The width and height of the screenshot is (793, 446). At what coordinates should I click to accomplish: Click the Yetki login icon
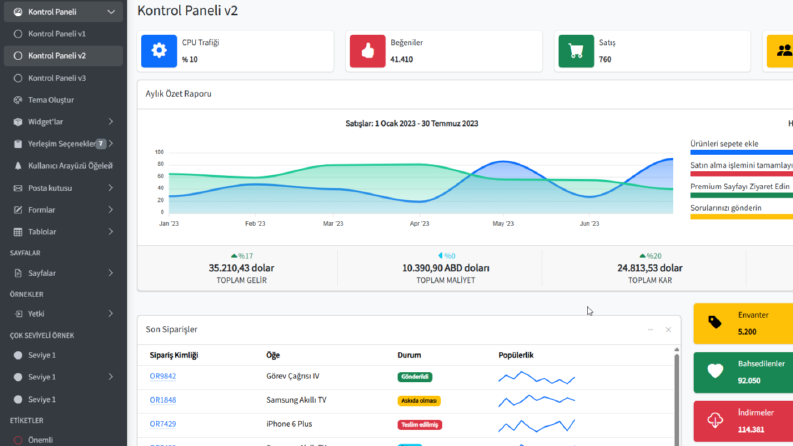[18, 314]
